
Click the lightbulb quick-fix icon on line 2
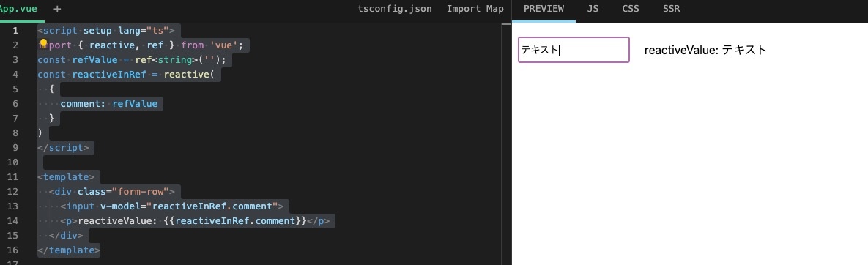click(43, 44)
